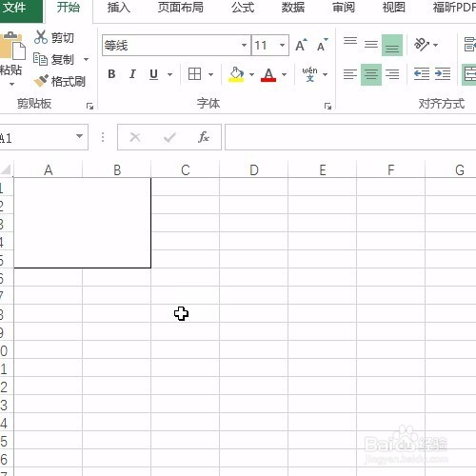Decrease font size with the small A
This screenshot has height=476, width=476.
pos(322,45)
